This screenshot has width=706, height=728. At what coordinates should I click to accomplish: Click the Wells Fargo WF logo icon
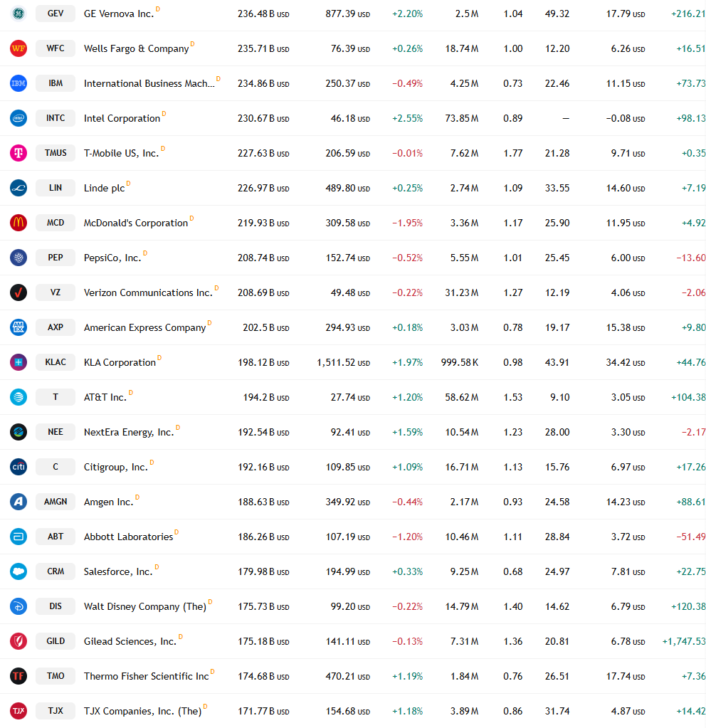(19, 48)
